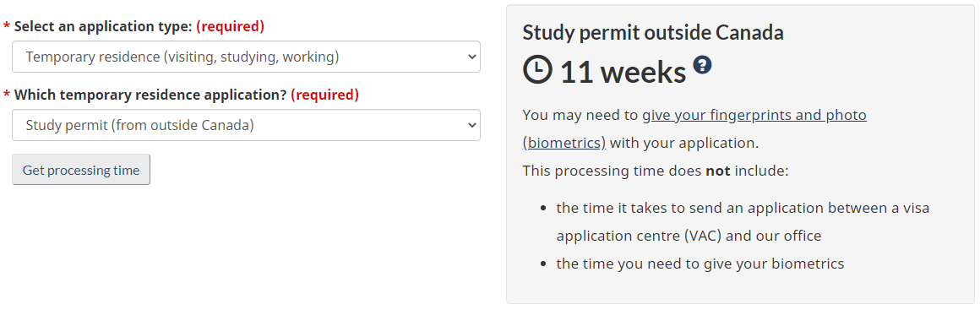Click the clock icon next to 11 weeks
Viewport: 980px width, 310px height.
[537, 70]
